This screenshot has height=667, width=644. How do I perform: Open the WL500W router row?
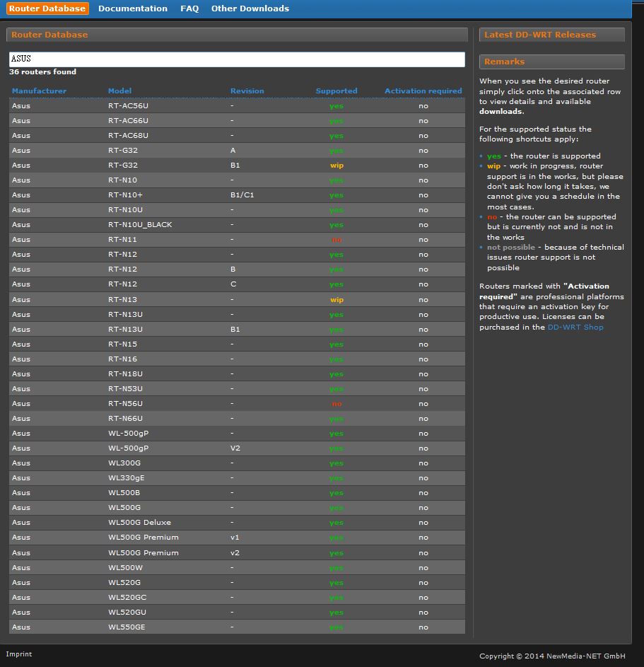237,568
